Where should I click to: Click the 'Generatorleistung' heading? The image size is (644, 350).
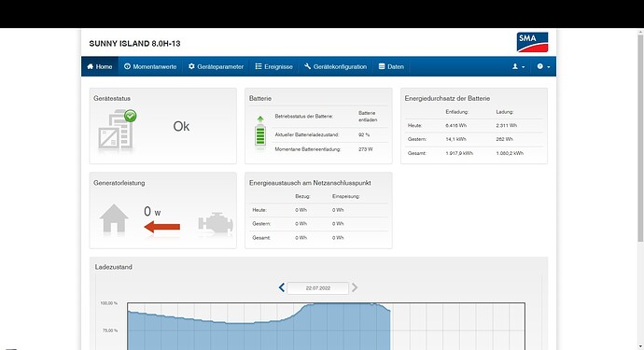pos(119,183)
